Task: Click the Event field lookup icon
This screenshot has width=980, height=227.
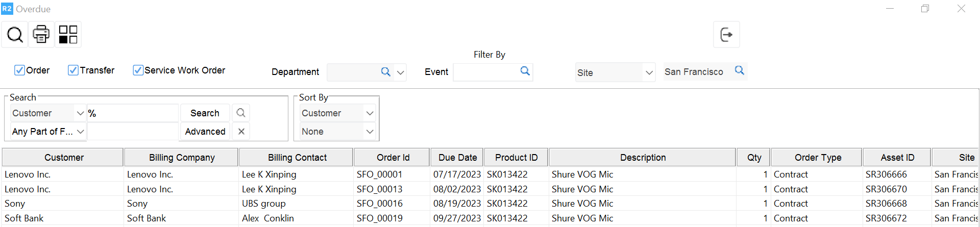Action: click(525, 71)
